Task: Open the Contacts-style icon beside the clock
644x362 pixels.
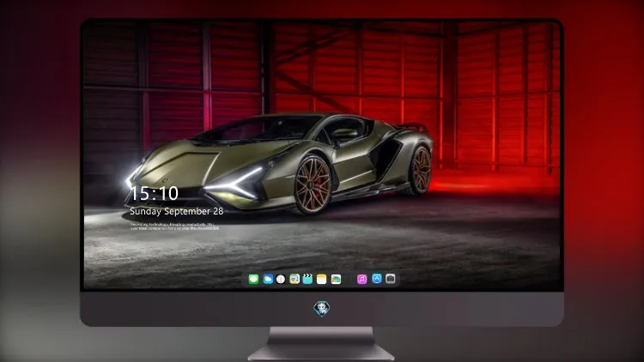Action: (x=295, y=279)
